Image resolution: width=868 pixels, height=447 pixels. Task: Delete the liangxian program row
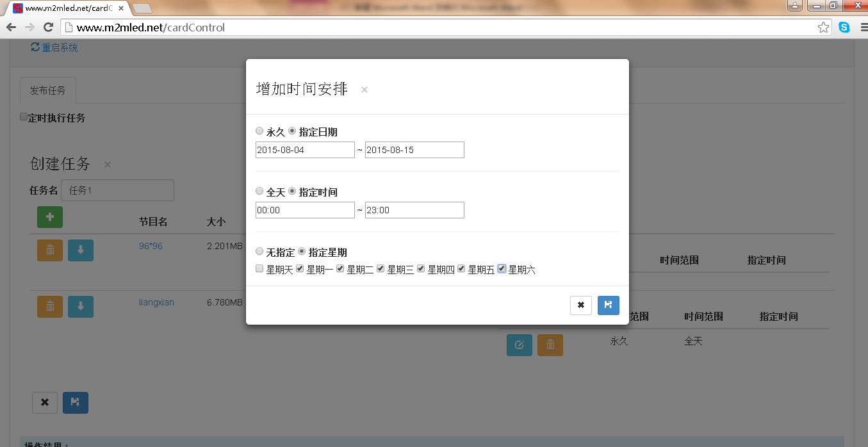50,307
